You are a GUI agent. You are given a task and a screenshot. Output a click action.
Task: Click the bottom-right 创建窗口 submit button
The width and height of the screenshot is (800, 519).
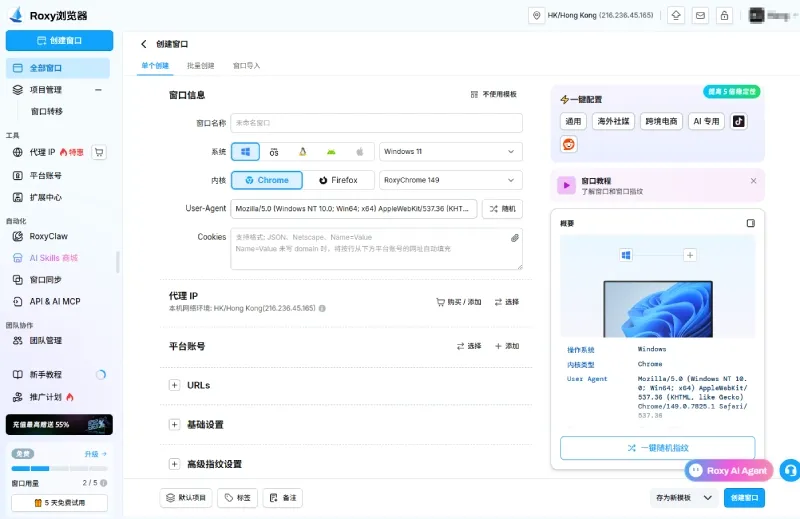point(744,498)
